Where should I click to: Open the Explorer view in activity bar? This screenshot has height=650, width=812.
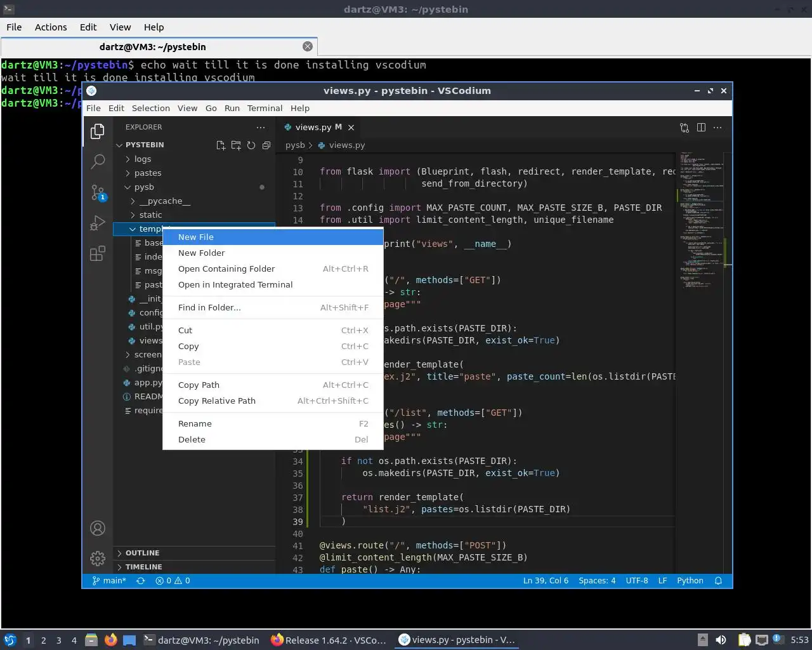(x=98, y=131)
